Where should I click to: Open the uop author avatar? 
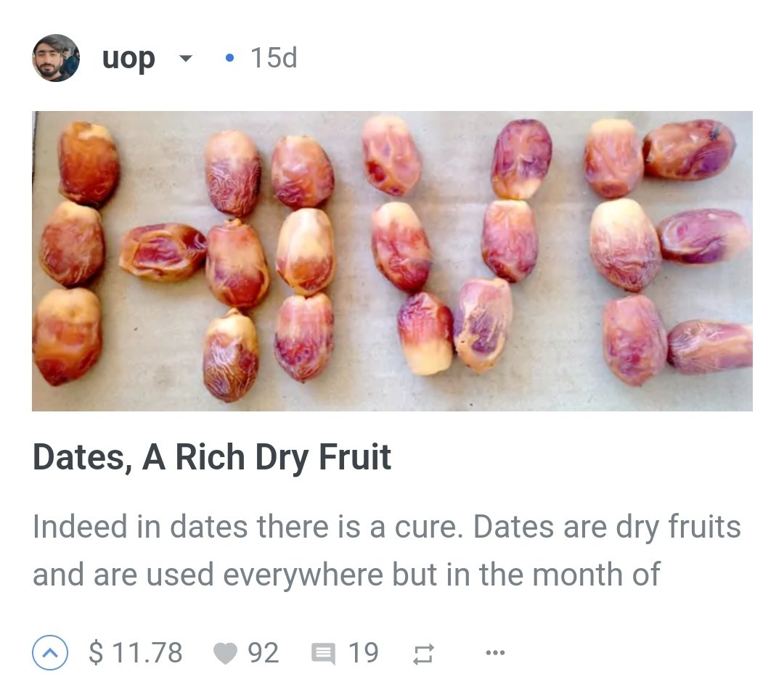tap(56, 58)
